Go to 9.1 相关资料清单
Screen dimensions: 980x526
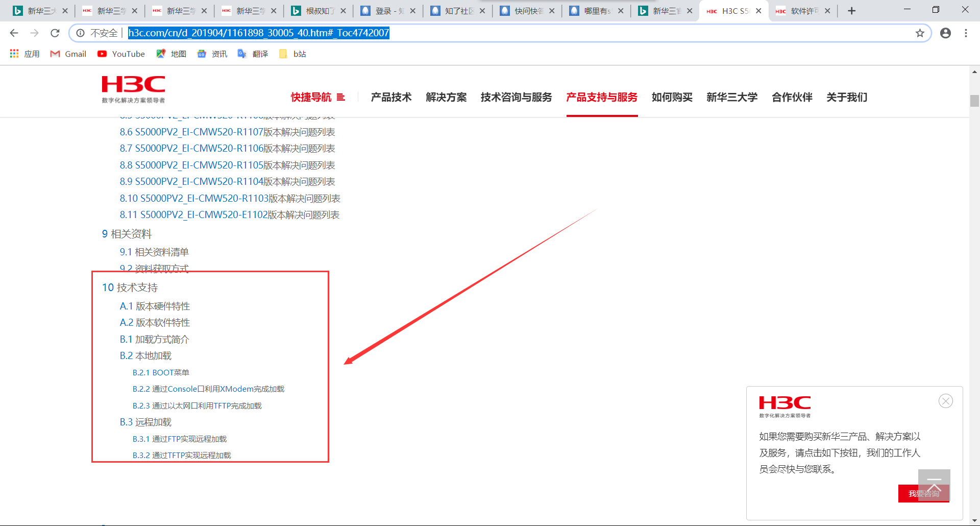[x=154, y=252]
